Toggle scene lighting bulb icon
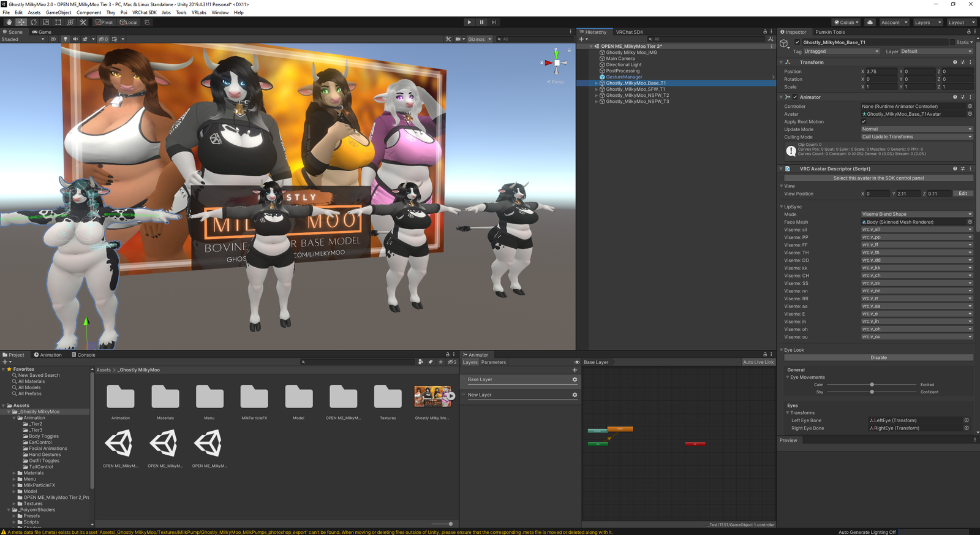The height and width of the screenshot is (535, 980). (x=66, y=39)
